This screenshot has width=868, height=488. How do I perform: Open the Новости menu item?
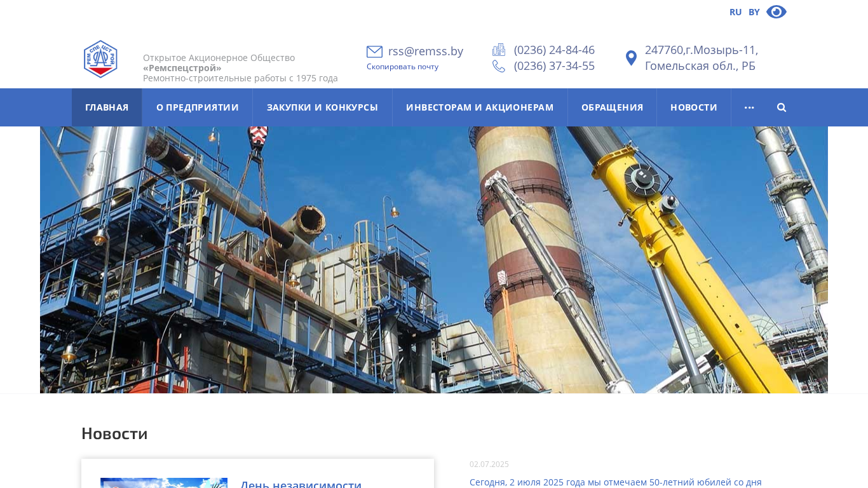694,107
